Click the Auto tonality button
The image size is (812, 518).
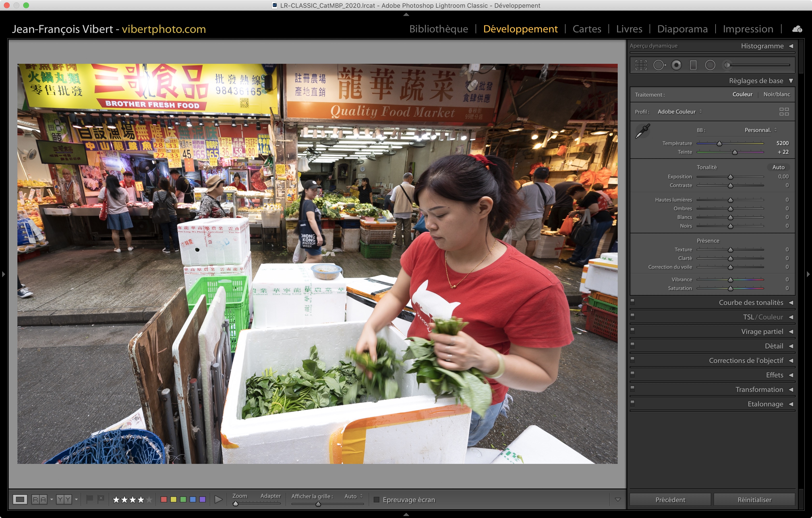pyautogui.click(x=778, y=167)
